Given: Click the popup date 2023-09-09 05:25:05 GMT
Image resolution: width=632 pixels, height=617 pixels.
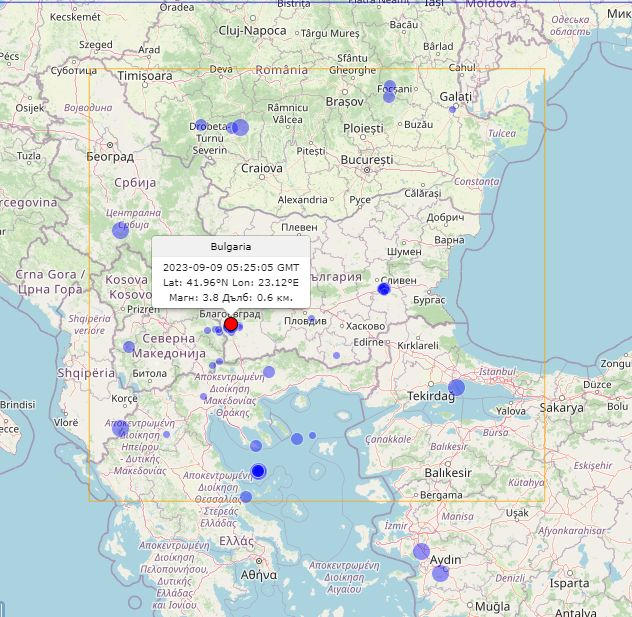Looking at the screenshot, I should point(231,267).
